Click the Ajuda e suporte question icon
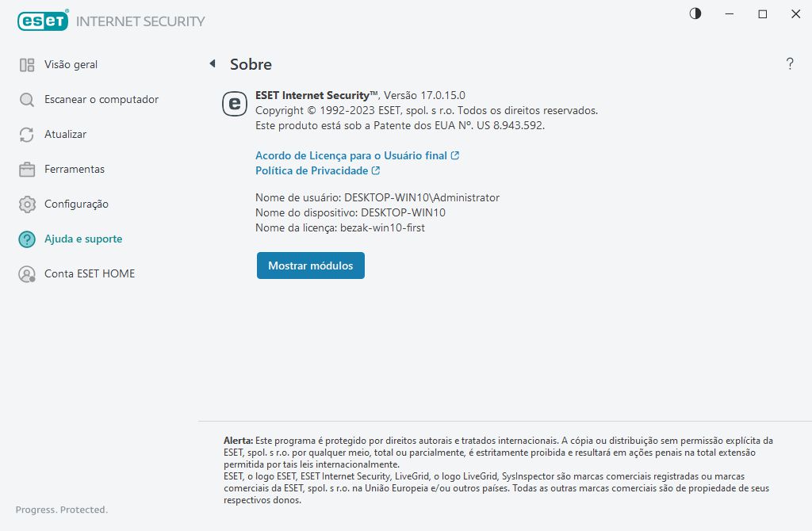This screenshot has height=531, width=812. click(x=27, y=239)
